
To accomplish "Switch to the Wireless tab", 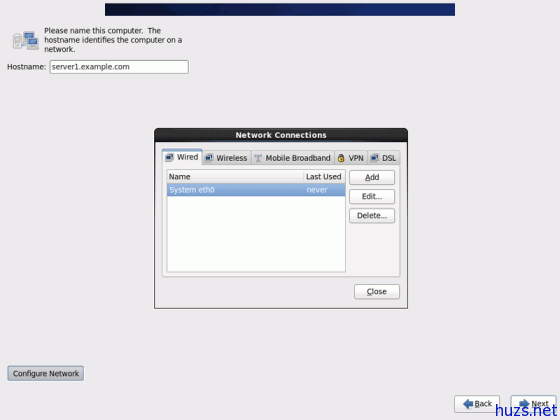I will pos(227,158).
